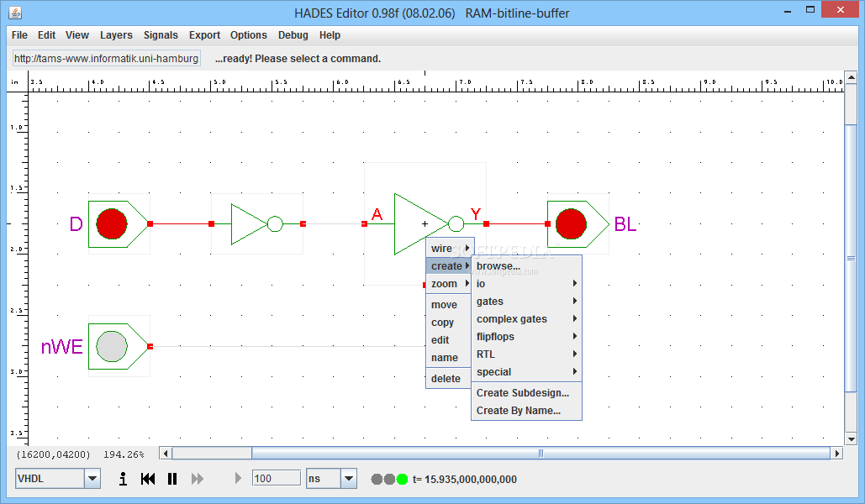Click the horizontal scrollbar left arrow

[x=166, y=454]
